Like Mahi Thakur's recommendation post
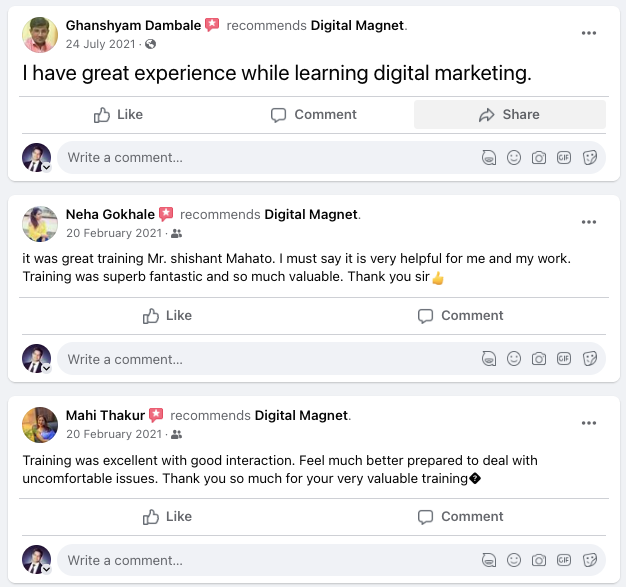Screen dimensions: 626x587 [167, 517]
